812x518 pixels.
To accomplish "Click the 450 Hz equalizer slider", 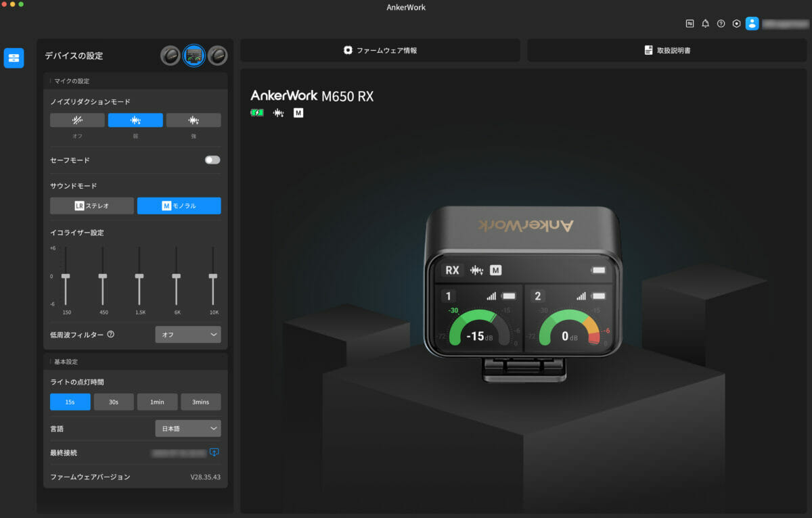I will click(103, 276).
